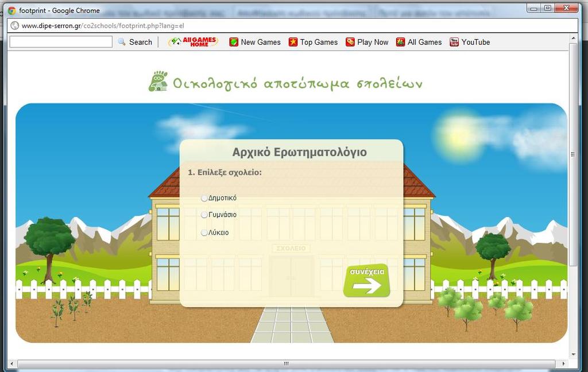Click the green footprint logo icon

(x=158, y=81)
